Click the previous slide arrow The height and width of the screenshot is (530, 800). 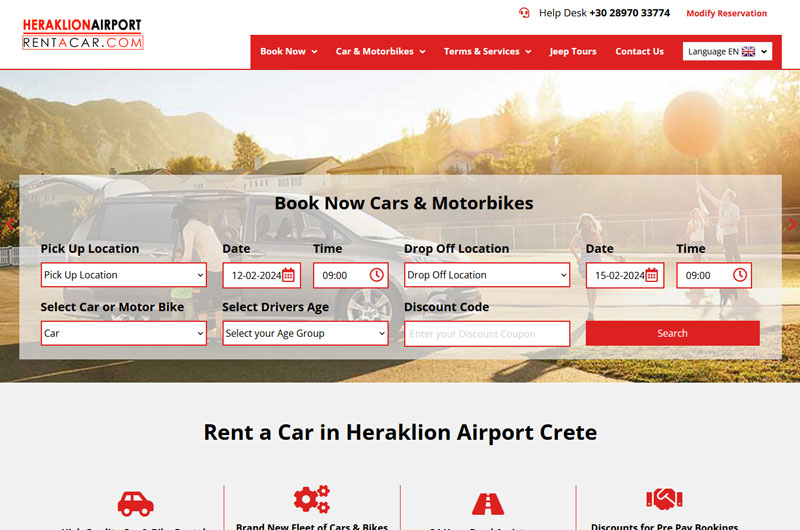coord(10,224)
